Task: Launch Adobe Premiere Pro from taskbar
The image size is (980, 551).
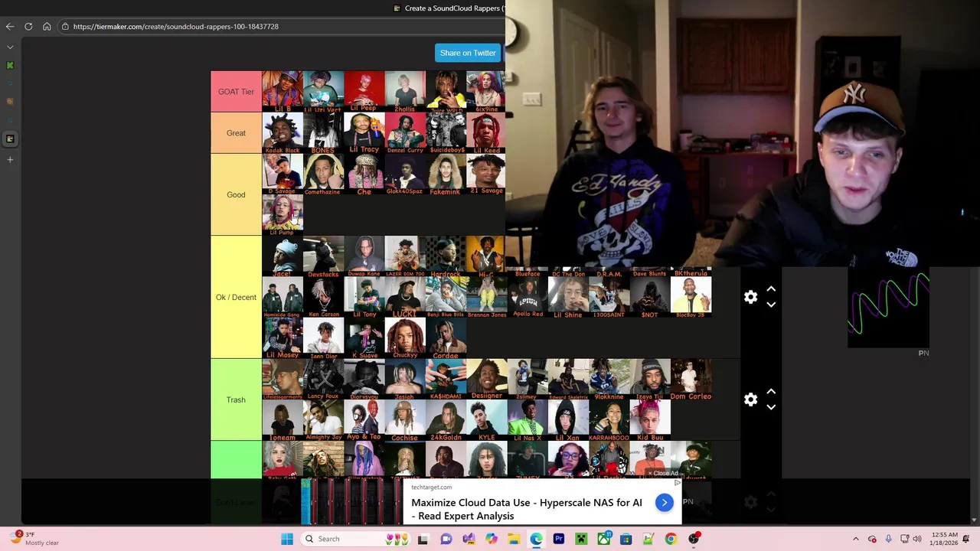Action: (x=559, y=539)
